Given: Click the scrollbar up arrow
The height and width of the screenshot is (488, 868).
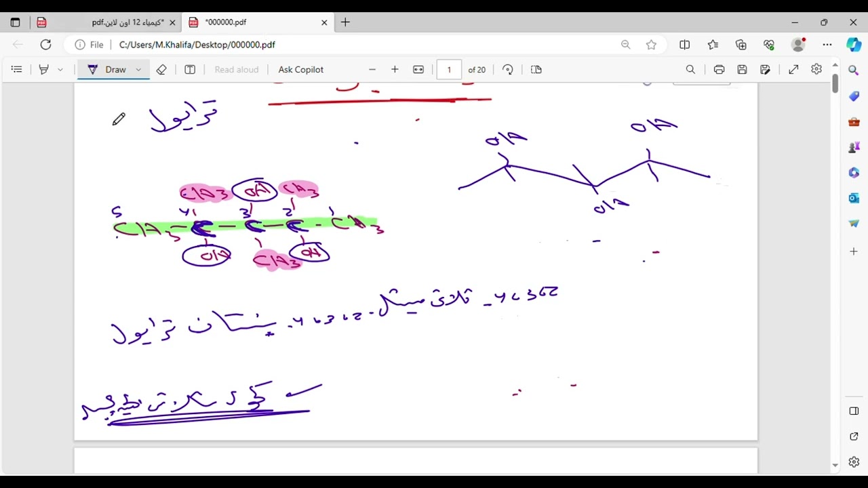Looking at the screenshot, I should click(835, 66).
